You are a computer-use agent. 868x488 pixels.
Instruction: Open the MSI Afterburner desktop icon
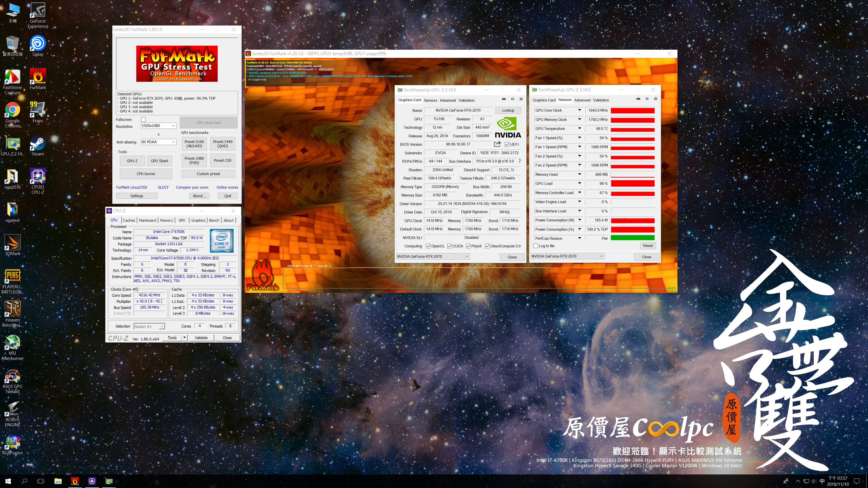[12, 347]
